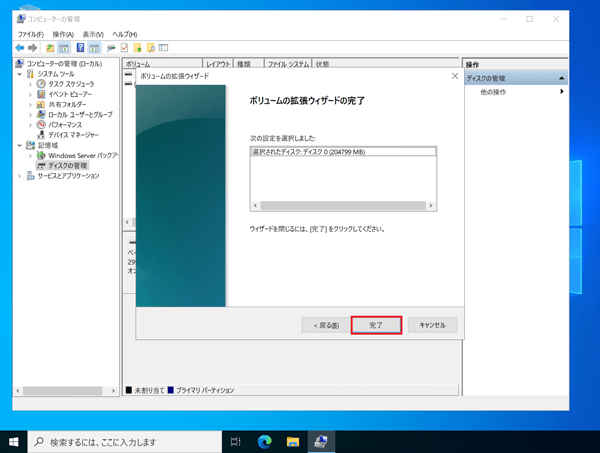
Task: Expand the 共有フォルダー tree node
Action: pyautogui.click(x=30, y=104)
